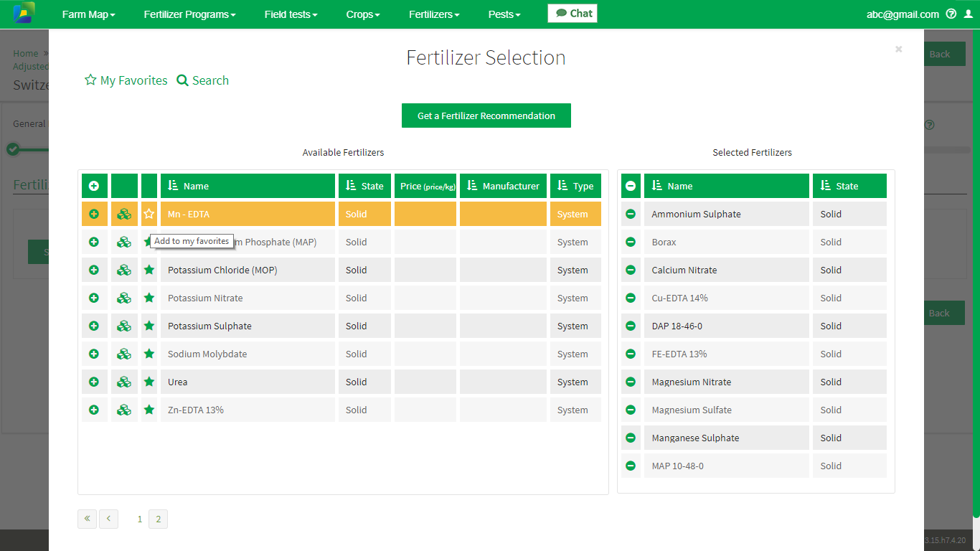Open the Crops menu
The height and width of the screenshot is (551, 980).
(363, 14)
